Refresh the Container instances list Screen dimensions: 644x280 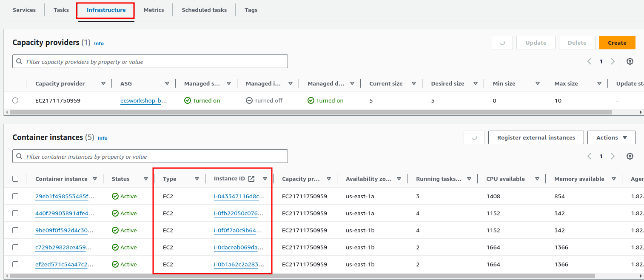pyautogui.click(x=474, y=137)
